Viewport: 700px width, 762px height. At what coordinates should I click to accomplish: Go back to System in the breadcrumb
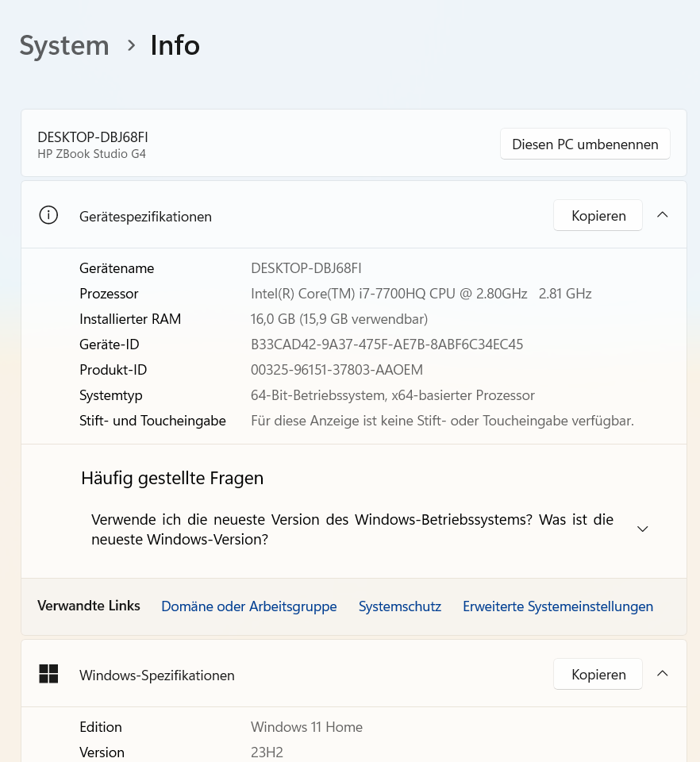pos(64,46)
